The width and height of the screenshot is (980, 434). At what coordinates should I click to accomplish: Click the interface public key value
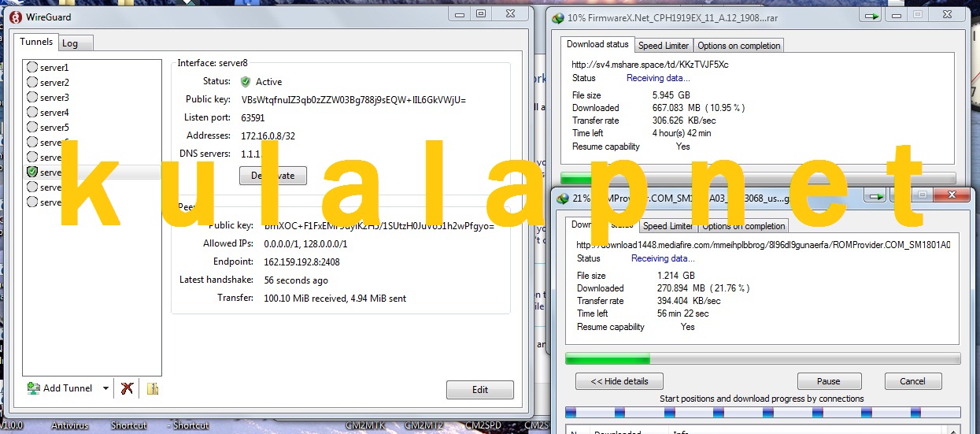point(353,100)
